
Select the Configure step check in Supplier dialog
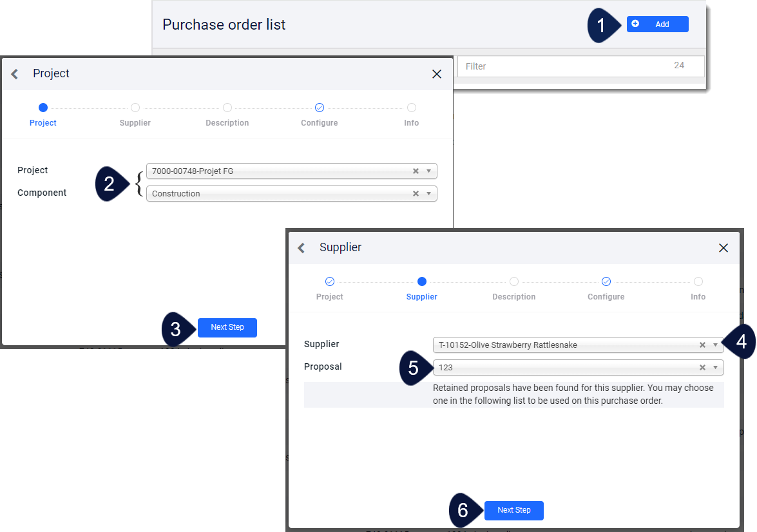pyautogui.click(x=606, y=281)
